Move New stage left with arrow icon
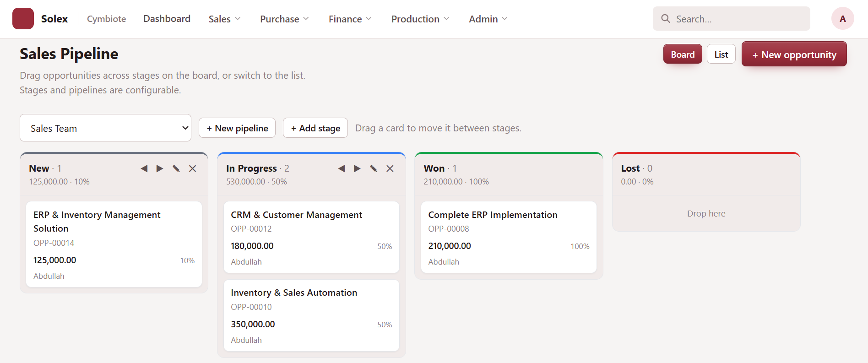868x363 pixels. [144, 168]
